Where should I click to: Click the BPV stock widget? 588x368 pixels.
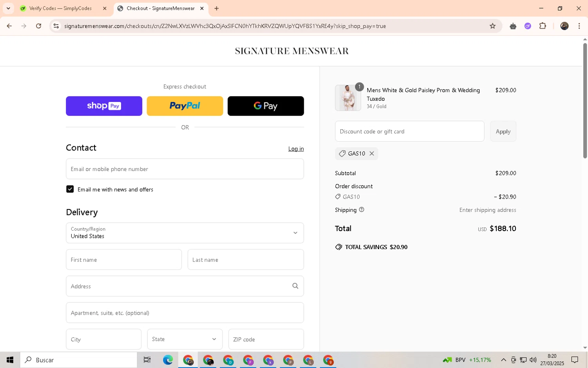466,360
